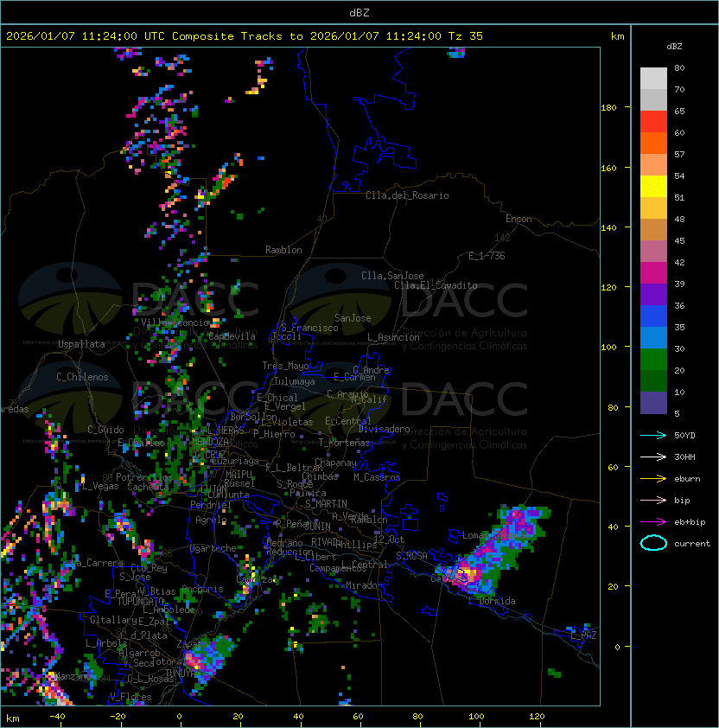
Task: Select the Chapanay map label
Action: click(x=335, y=463)
